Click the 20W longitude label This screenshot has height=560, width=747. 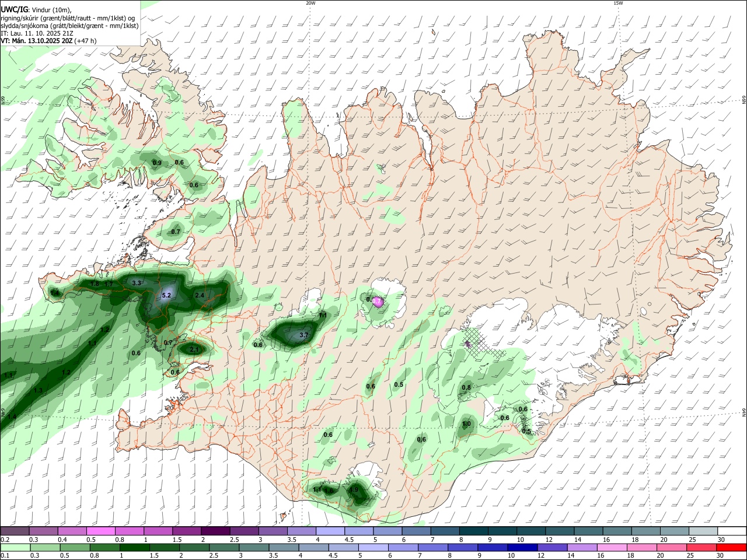point(310,3)
